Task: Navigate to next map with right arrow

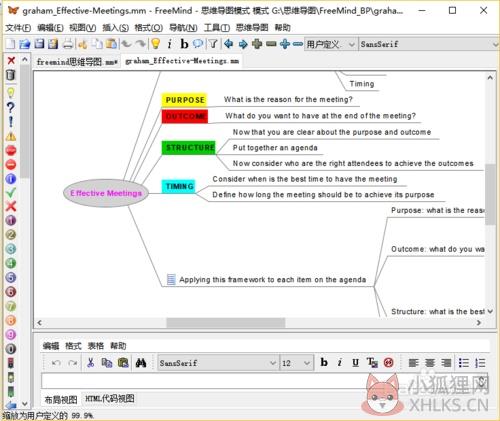Action: click(x=243, y=44)
